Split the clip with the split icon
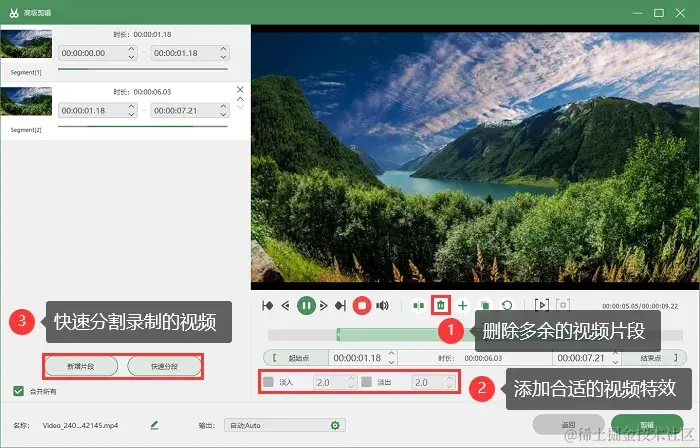 click(x=418, y=306)
